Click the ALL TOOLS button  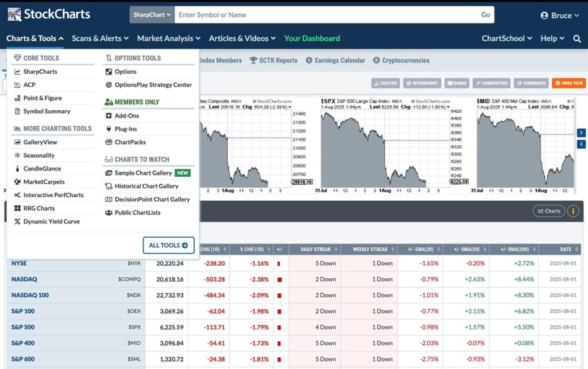(168, 244)
